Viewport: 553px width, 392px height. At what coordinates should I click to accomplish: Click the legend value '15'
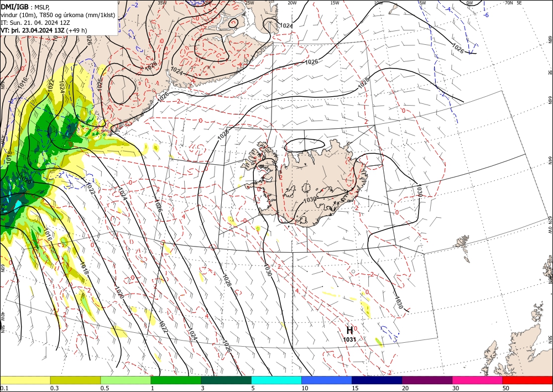[x=355, y=388]
